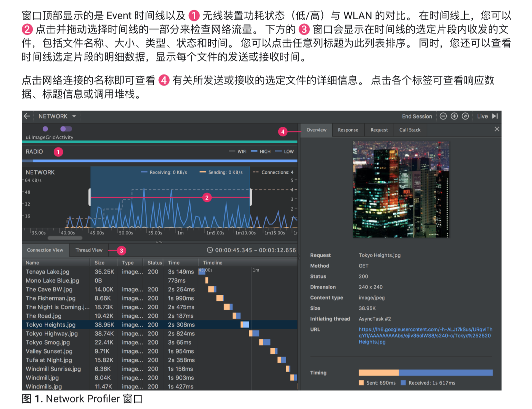
Task: Switch to the Response tab
Action: 348,130
